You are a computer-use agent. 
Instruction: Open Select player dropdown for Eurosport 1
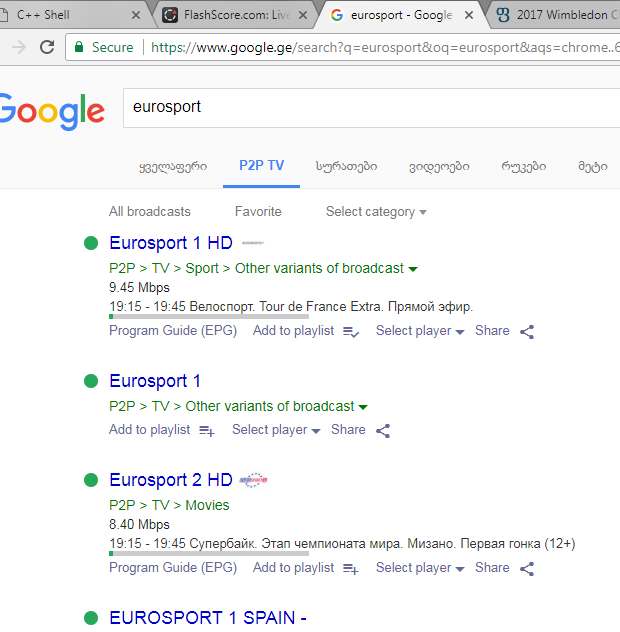[x=276, y=430]
